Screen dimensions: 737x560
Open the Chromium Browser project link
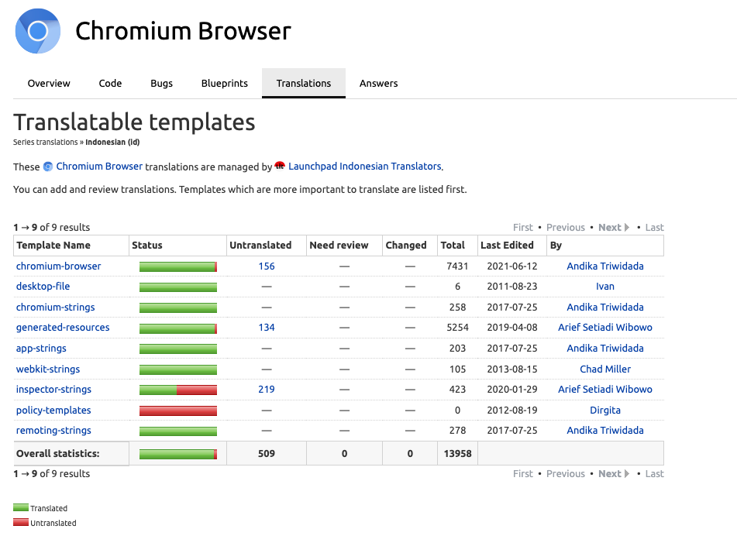tap(99, 167)
